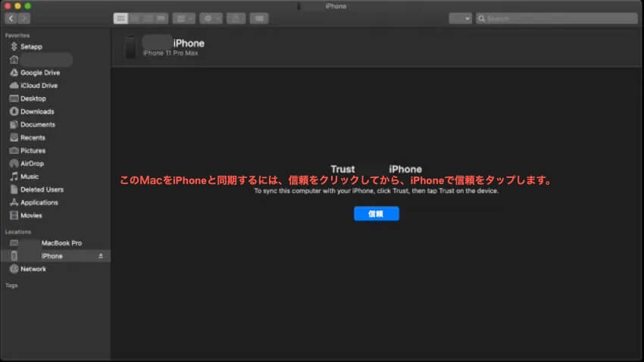Open the group-by arrangement dropdown
644x362 pixels.
point(183,18)
